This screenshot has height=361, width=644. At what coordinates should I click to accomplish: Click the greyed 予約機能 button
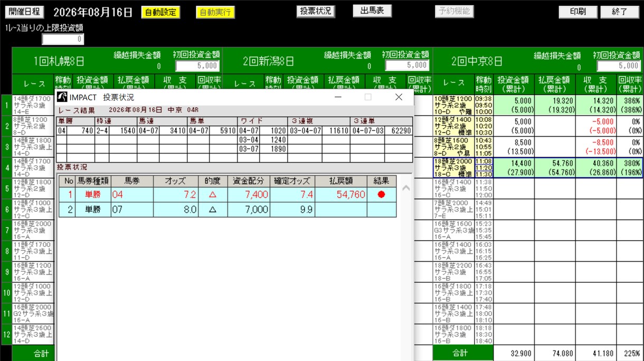tap(454, 11)
